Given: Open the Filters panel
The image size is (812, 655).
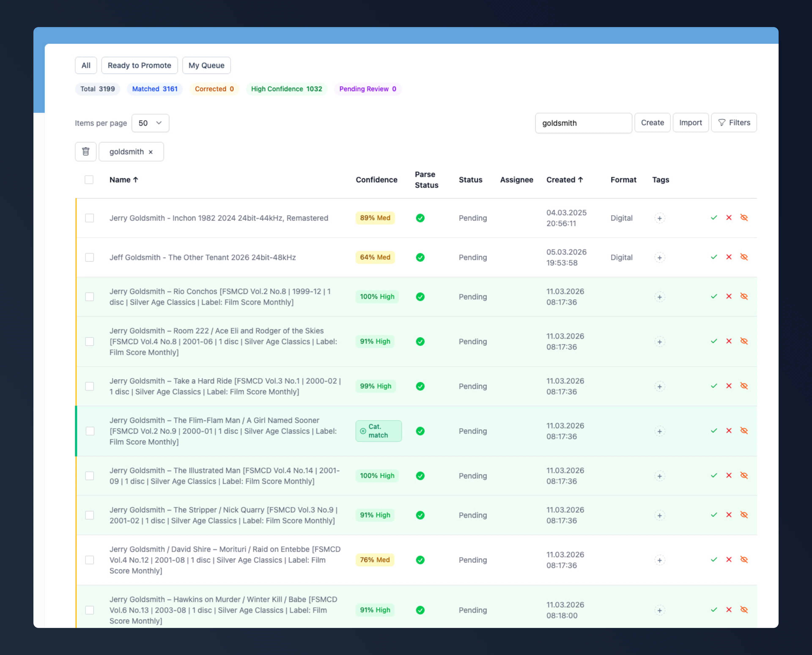Looking at the screenshot, I should click(734, 123).
